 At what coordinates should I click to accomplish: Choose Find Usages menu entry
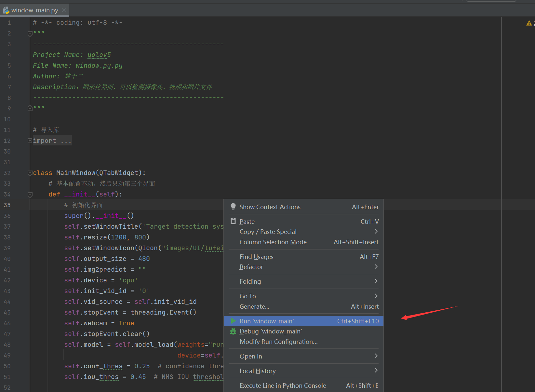[304, 257]
